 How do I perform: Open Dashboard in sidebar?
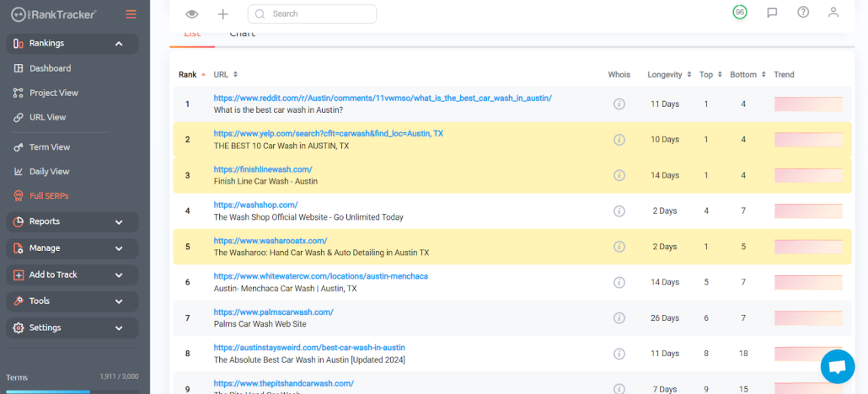51,69
